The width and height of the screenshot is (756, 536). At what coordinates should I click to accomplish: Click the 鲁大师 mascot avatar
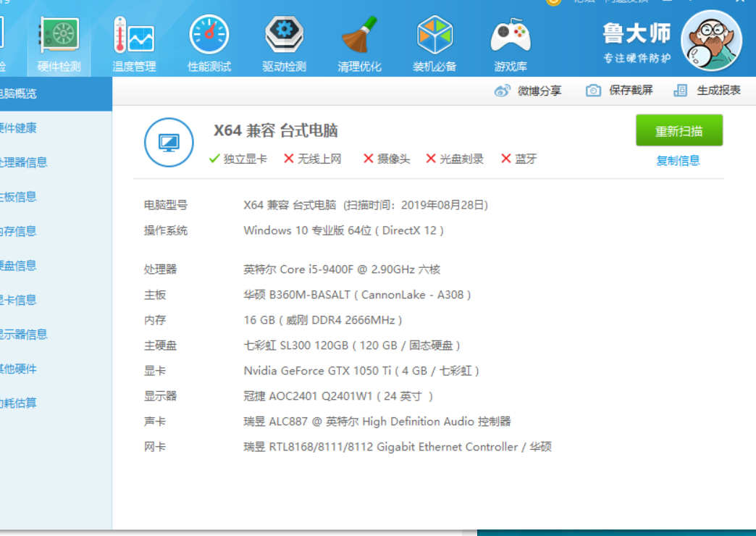[711, 41]
